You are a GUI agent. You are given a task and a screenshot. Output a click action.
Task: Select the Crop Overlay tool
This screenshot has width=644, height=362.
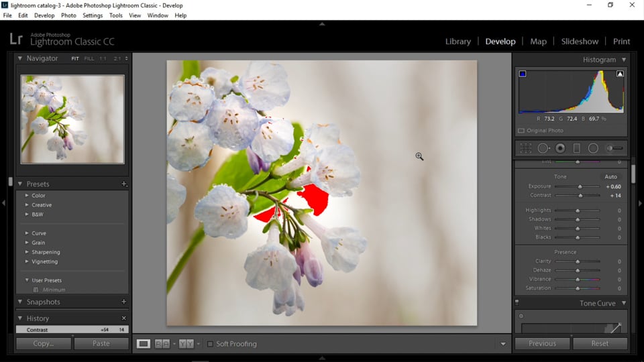coord(526,148)
